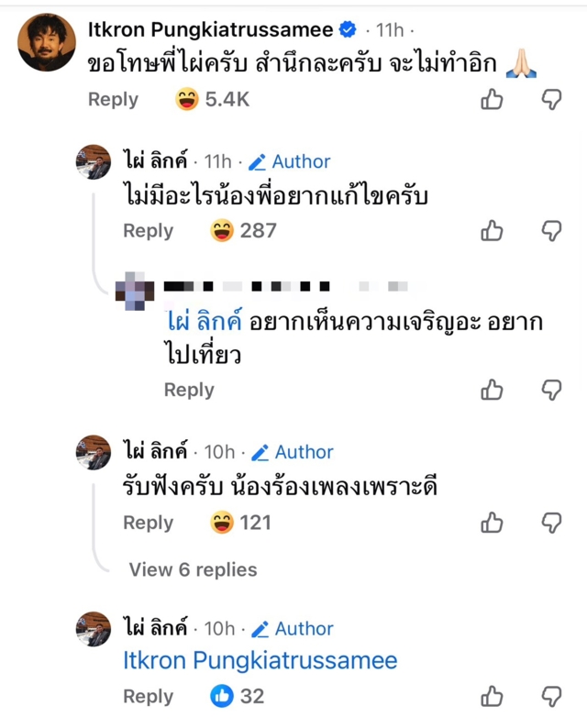Image resolution: width=587 pixels, height=728 pixels.
Task: Thumbs down the author's 287-reaction reply
Action: coord(551,231)
